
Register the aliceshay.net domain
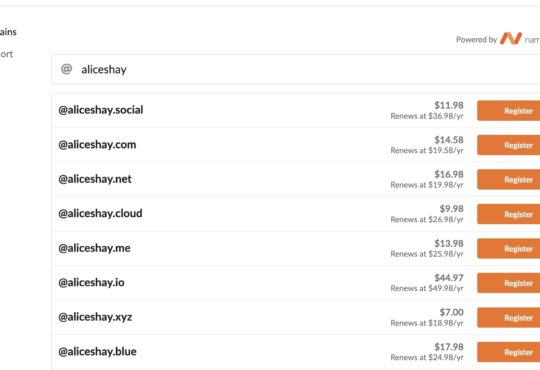click(x=508, y=179)
